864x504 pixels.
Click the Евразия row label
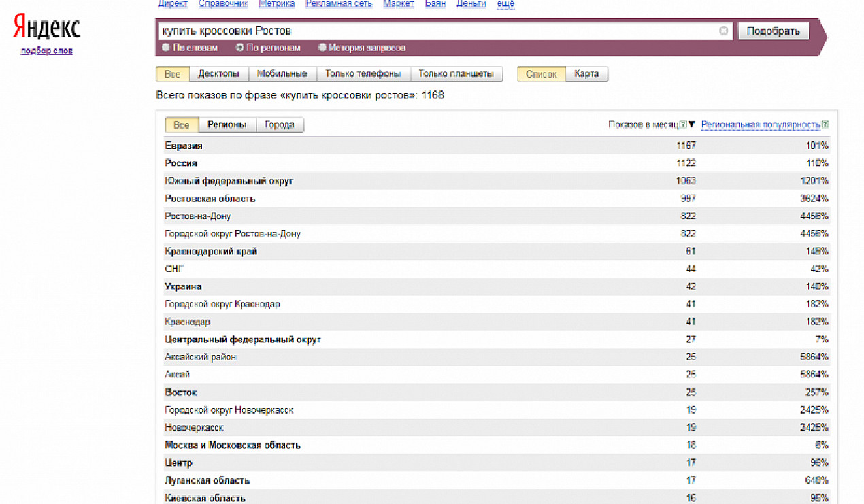184,146
